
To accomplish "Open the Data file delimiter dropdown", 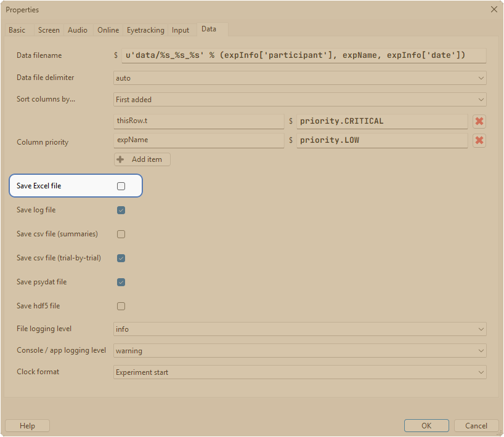I will point(299,78).
